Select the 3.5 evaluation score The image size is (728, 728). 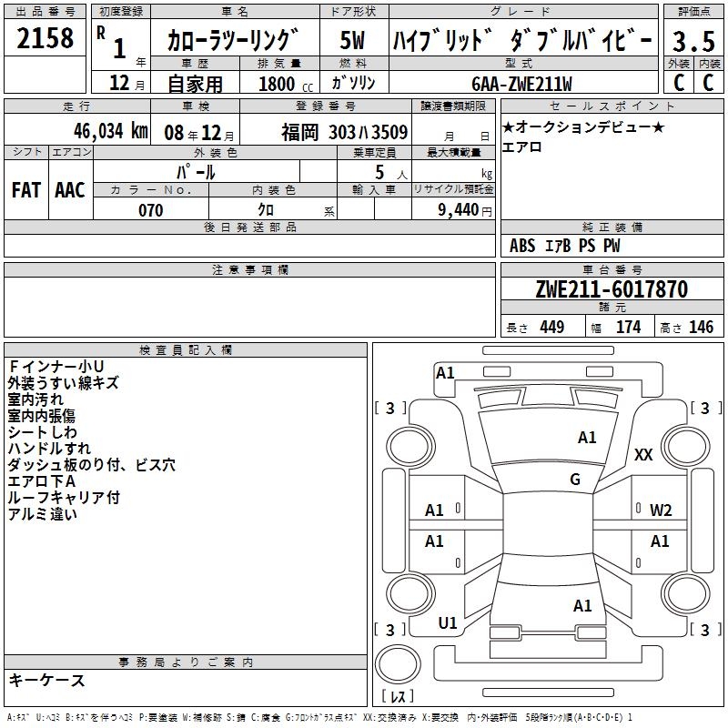pyautogui.click(x=693, y=41)
